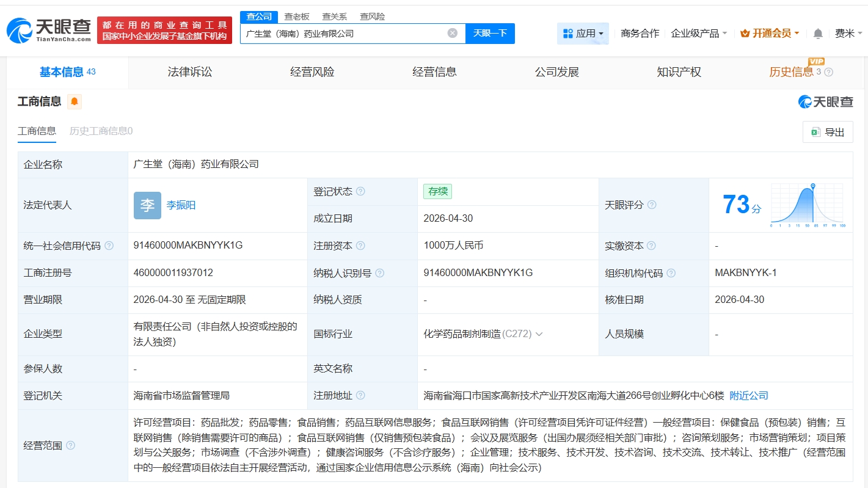868x488 pixels.
Task: Open the 历史信息 VIP tab
Action: point(791,72)
